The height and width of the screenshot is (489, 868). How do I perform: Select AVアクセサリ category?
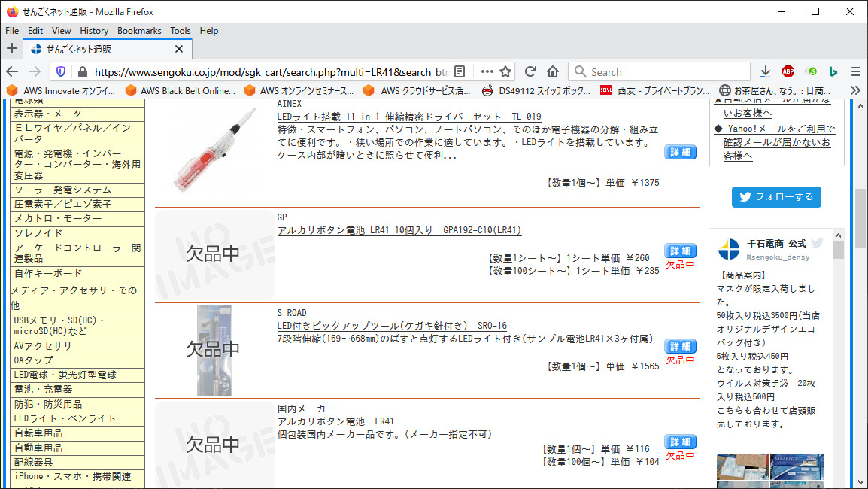(77, 346)
